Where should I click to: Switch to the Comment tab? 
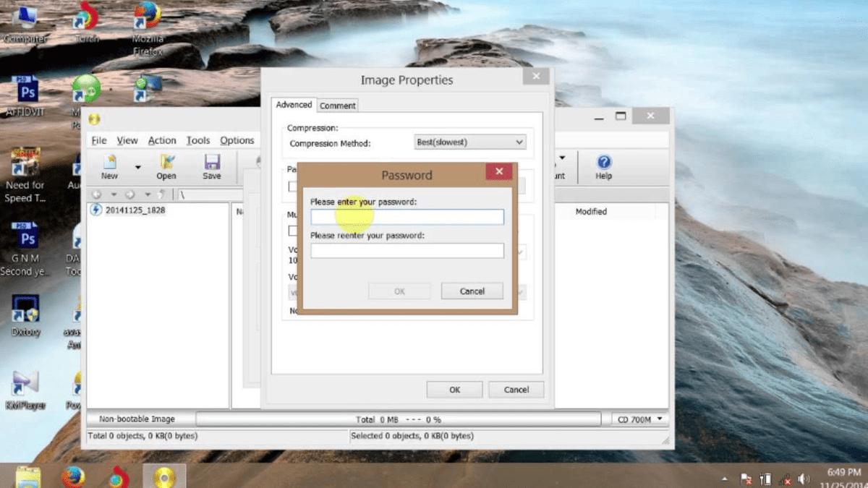(x=337, y=105)
